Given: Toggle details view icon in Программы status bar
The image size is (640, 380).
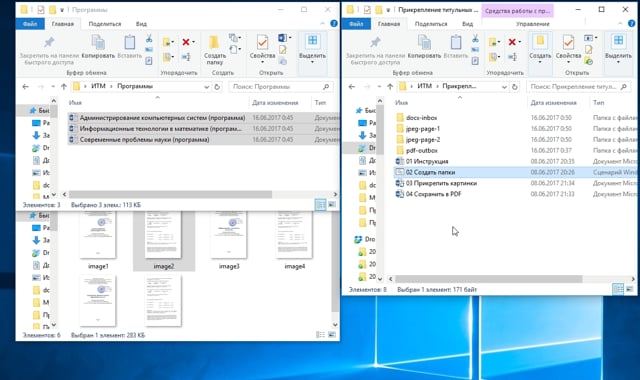Looking at the screenshot, I should point(320,204).
